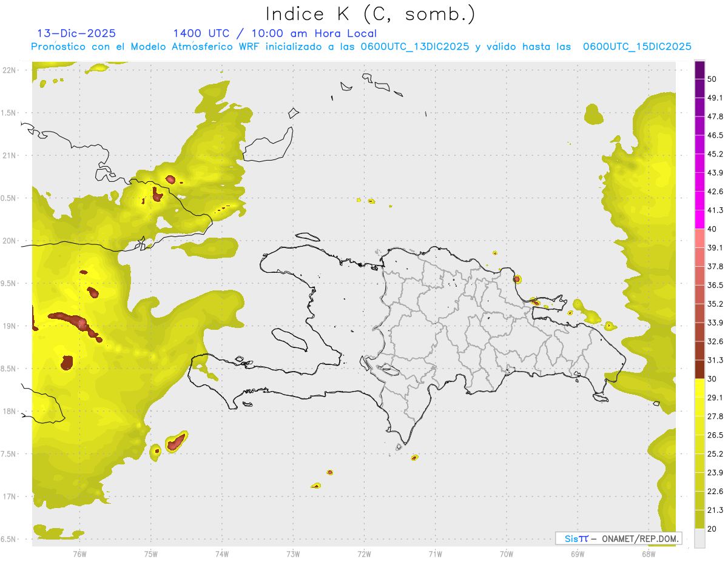Click the "72W" longitude label
This screenshot has height=562, width=728.
click(x=364, y=554)
